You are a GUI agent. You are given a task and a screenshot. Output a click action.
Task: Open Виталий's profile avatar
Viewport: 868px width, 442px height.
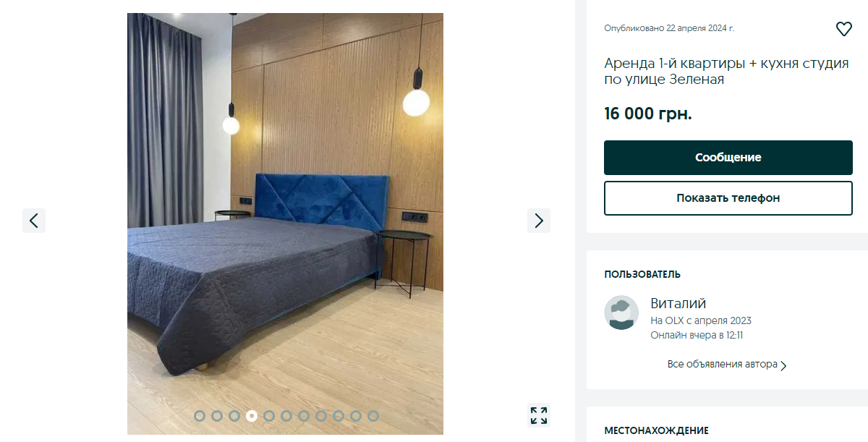621,313
